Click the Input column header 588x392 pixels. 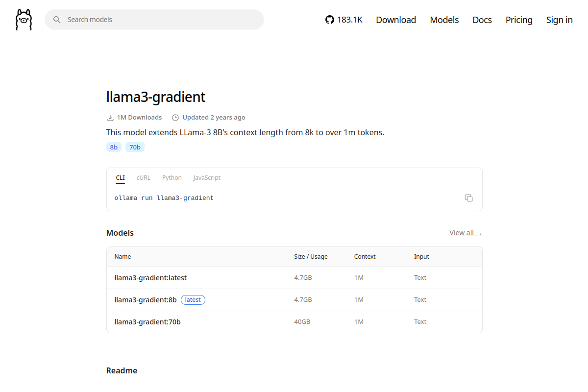421,257
